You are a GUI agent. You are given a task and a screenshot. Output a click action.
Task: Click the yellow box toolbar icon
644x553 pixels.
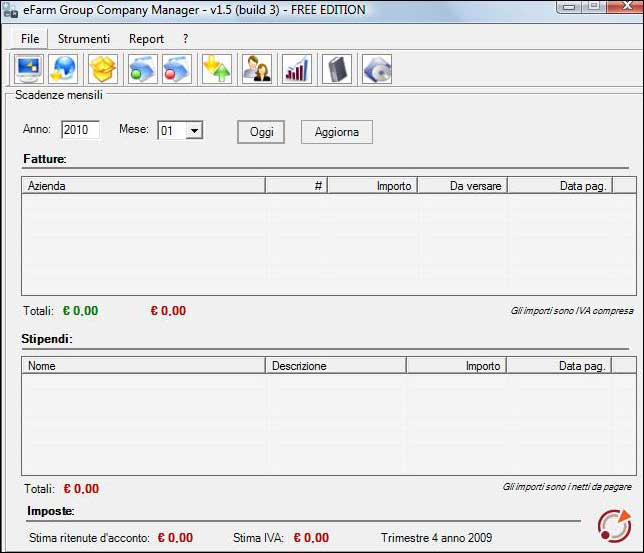[x=103, y=69]
